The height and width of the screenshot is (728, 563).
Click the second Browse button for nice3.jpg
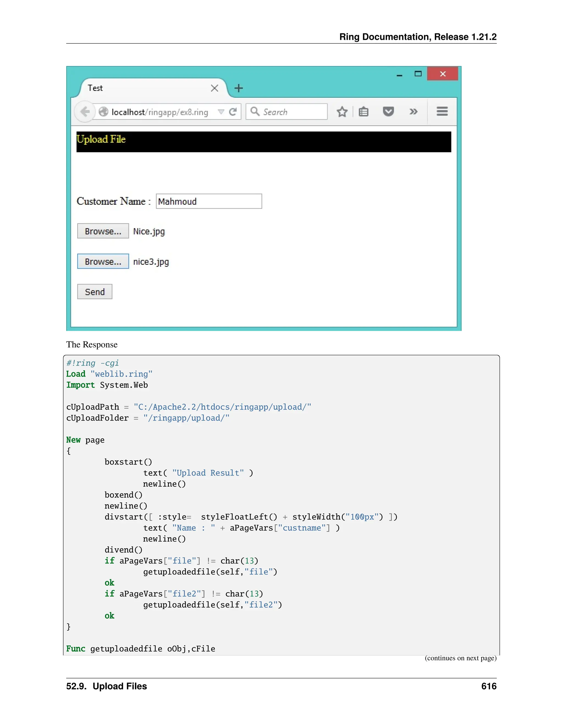tap(103, 261)
